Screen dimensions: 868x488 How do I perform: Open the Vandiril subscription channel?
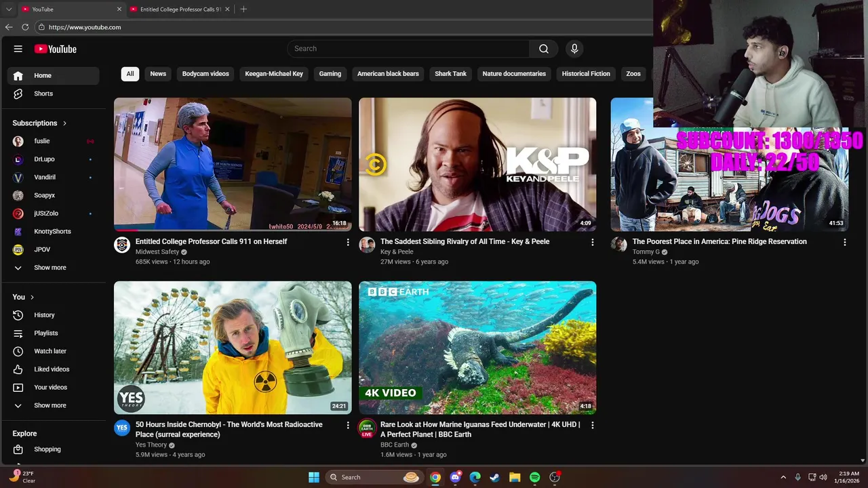click(53, 178)
